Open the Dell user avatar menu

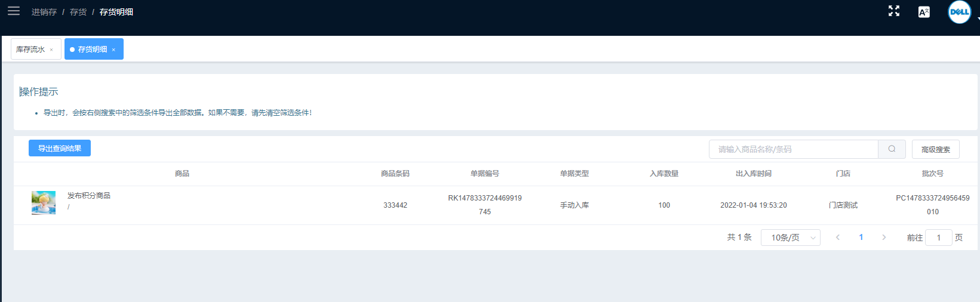(x=959, y=12)
